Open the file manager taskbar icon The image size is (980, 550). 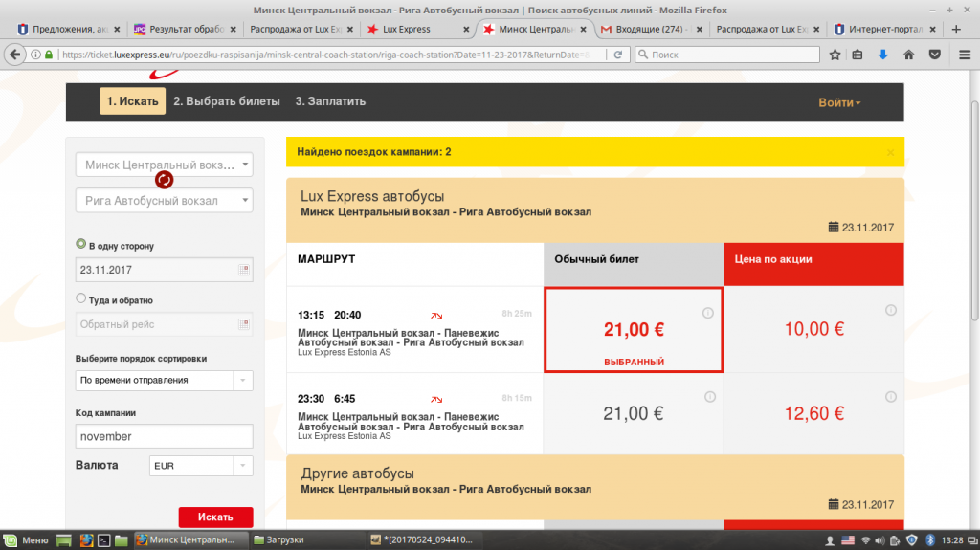click(x=122, y=540)
